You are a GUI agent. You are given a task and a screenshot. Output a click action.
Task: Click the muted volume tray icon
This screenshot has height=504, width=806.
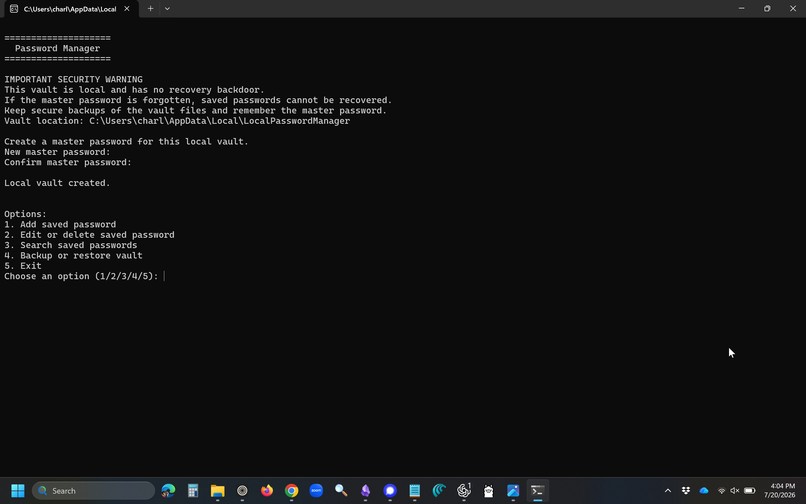coord(735,491)
